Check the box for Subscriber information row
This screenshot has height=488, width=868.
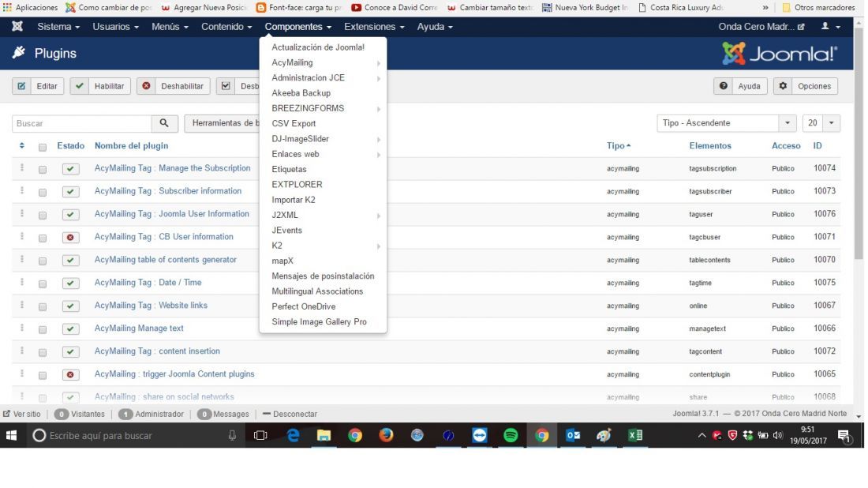pos(43,192)
